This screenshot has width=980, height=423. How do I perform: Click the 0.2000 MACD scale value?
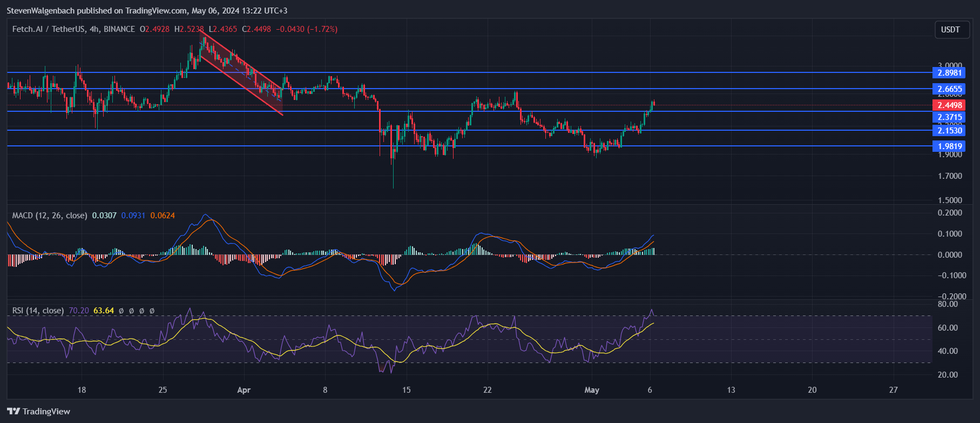(950, 213)
